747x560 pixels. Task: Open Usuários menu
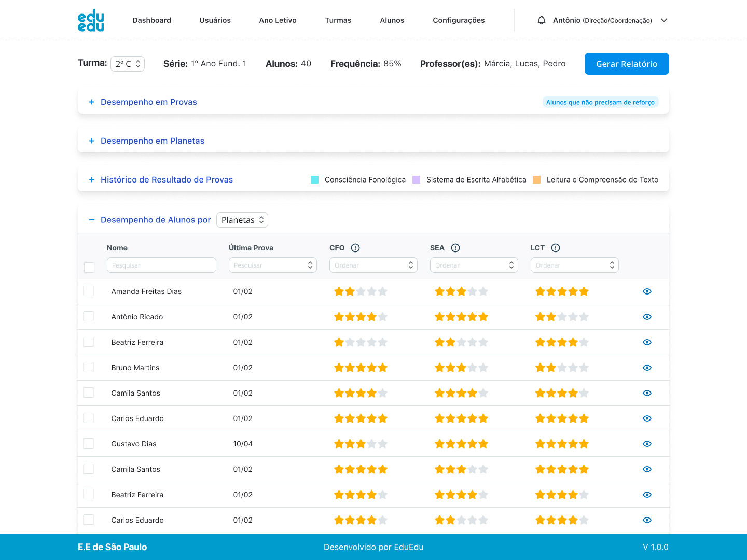pos(215,20)
